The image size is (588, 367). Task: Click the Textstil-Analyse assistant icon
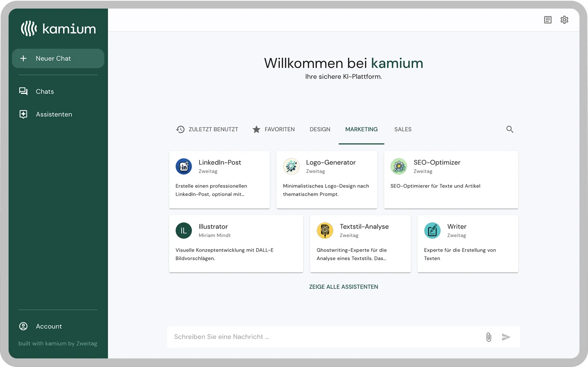pos(325,231)
